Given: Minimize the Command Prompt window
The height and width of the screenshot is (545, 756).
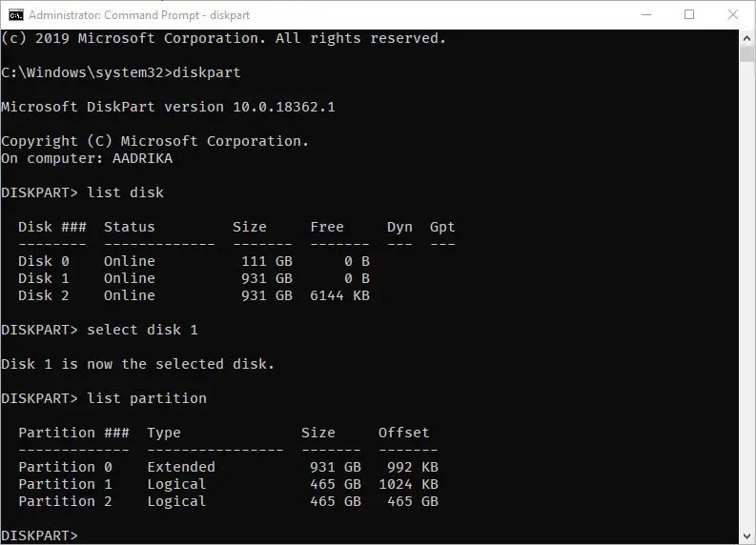Looking at the screenshot, I should [x=644, y=14].
